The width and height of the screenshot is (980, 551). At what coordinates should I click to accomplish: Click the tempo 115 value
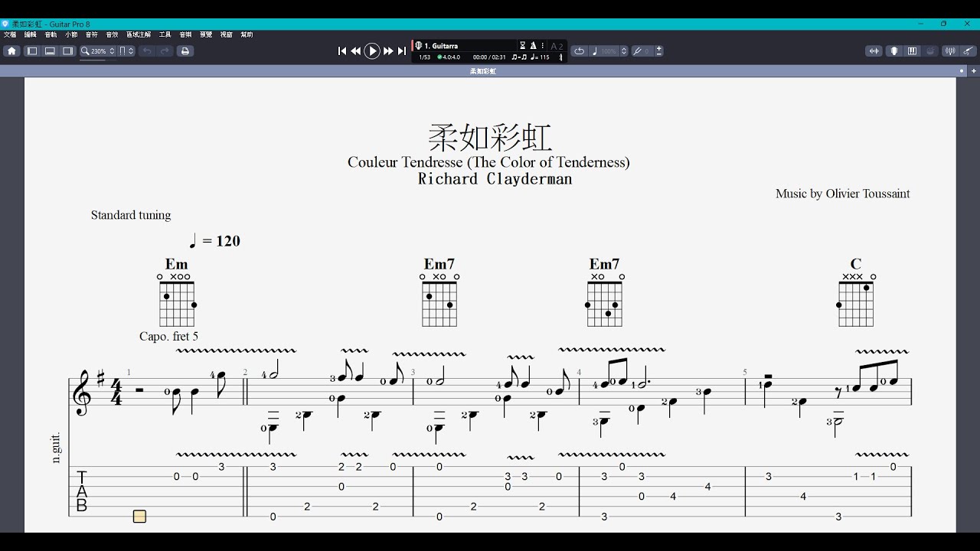(x=540, y=57)
